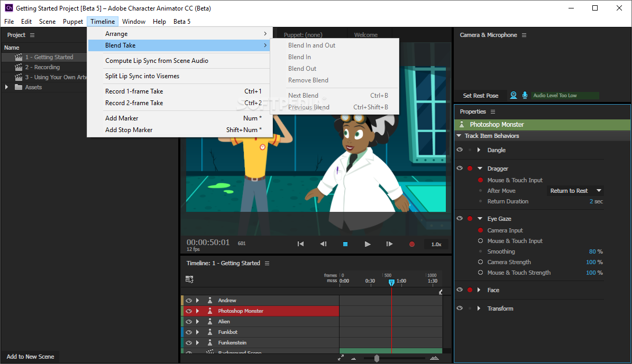632x364 pixels.
Task: Open the Puppet menu
Action: tap(73, 21)
